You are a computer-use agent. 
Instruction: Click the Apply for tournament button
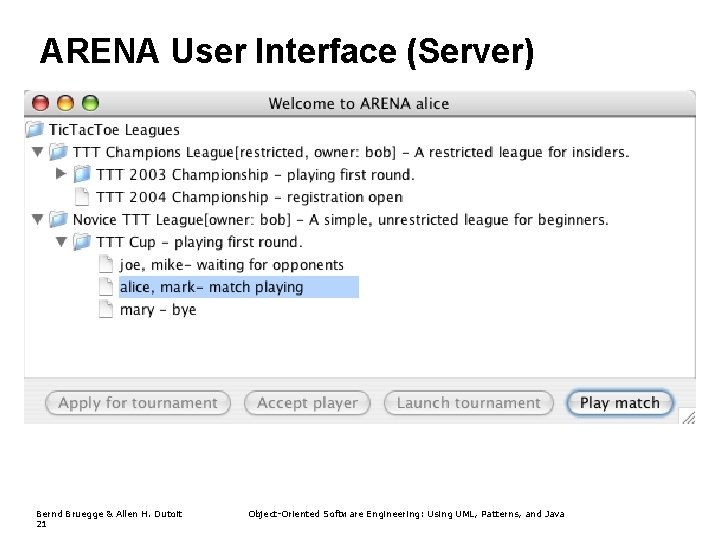[x=138, y=403]
